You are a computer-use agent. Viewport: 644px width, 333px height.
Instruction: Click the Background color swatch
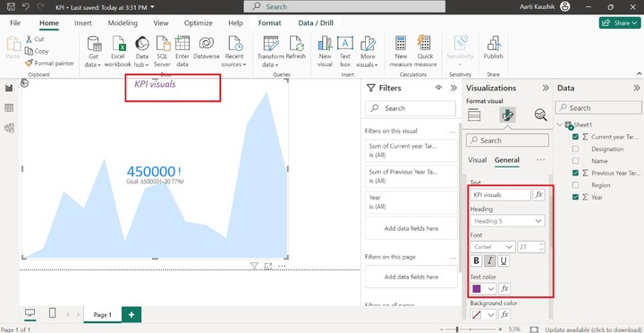click(x=477, y=315)
